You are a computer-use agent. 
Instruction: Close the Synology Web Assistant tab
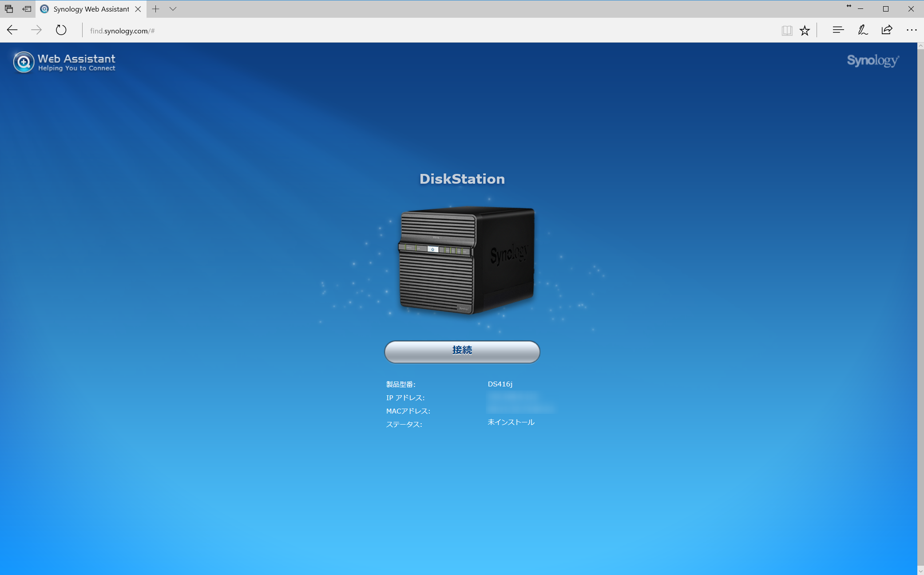(x=138, y=9)
